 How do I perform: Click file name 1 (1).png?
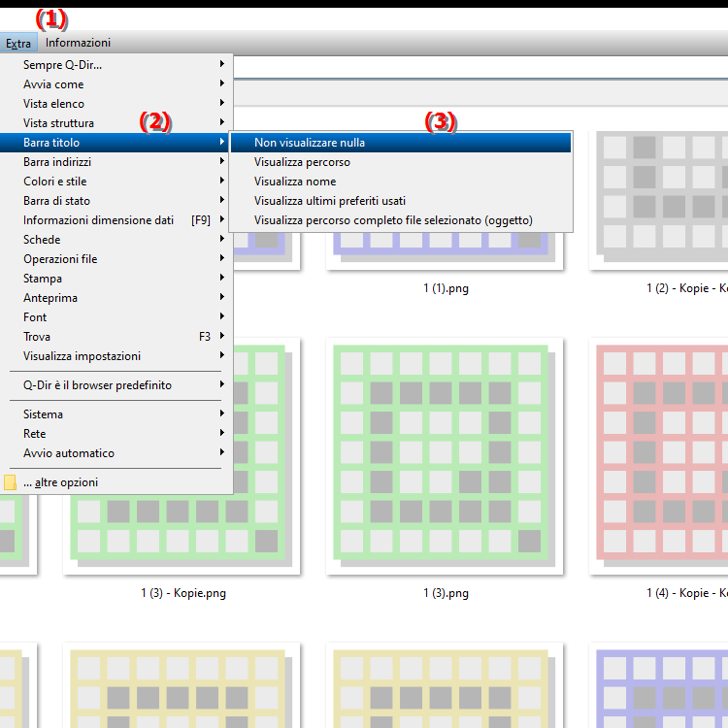click(x=446, y=288)
